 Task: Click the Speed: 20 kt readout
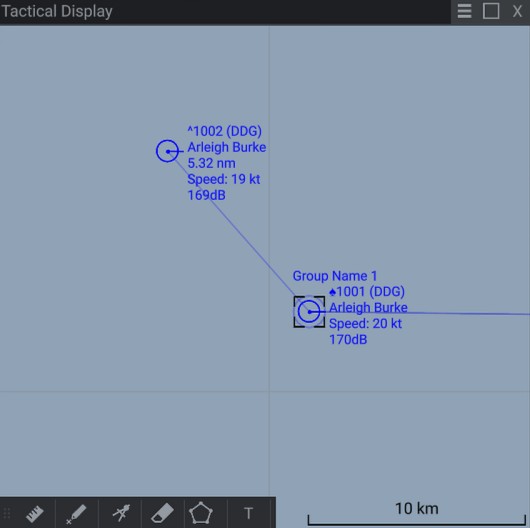point(365,323)
